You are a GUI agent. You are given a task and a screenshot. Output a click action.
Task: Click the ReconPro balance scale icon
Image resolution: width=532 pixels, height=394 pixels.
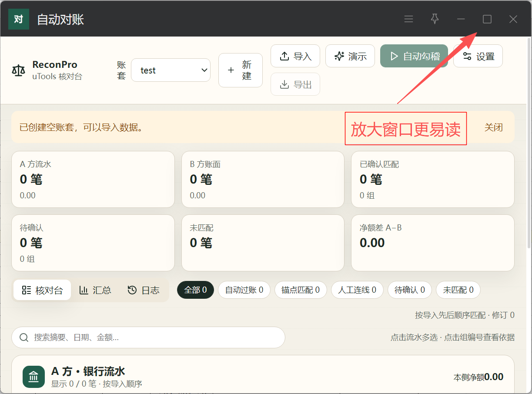click(19, 70)
